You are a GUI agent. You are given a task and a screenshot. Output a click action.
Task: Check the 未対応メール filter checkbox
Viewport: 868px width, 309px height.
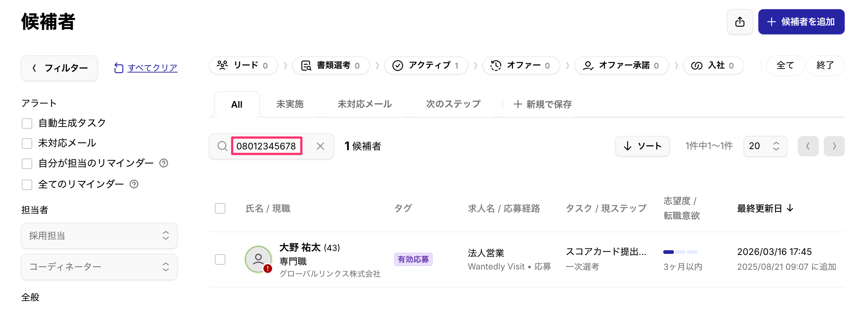pos(27,143)
